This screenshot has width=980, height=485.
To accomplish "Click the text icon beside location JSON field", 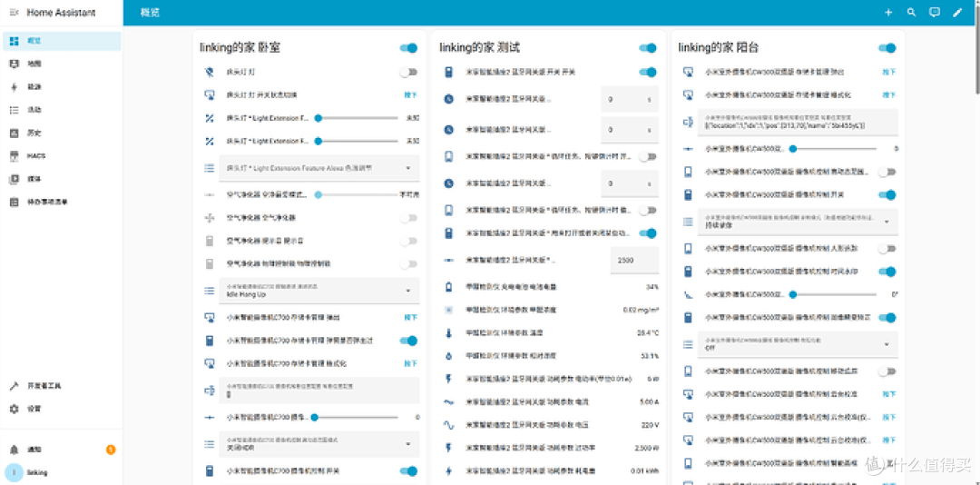I will tap(688, 122).
